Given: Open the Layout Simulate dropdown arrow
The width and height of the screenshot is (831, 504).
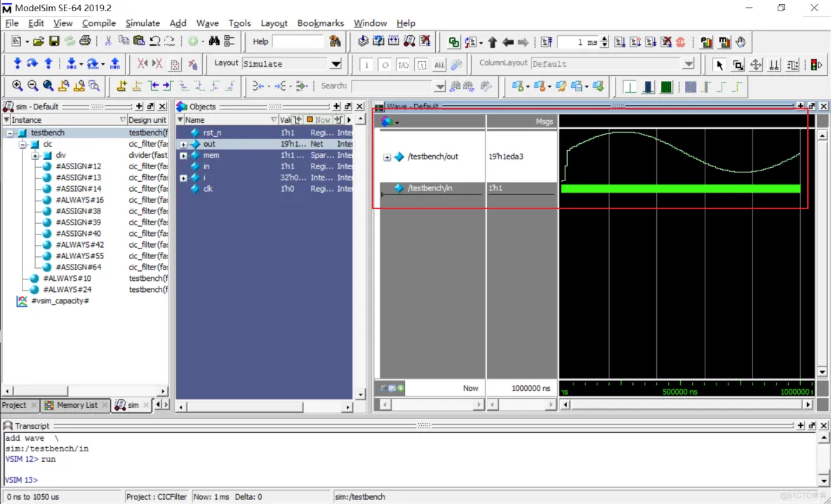Looking at the screenshot, I should 335,64.
